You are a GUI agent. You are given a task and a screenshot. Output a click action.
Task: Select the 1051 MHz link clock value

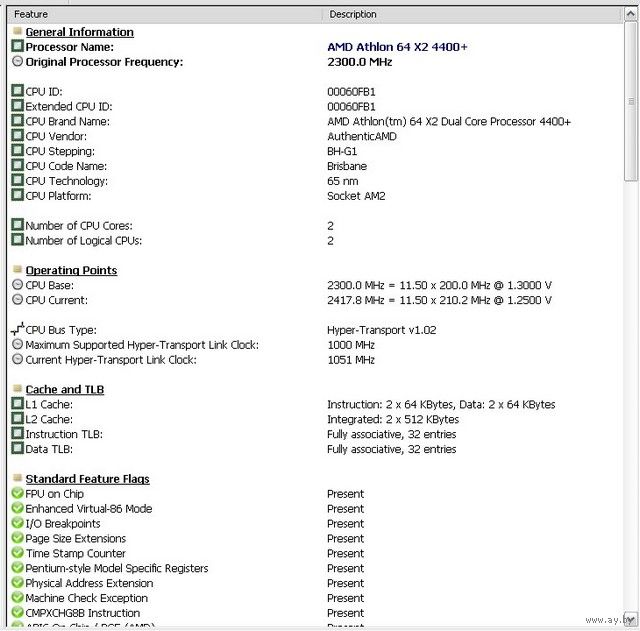(351, 360)
